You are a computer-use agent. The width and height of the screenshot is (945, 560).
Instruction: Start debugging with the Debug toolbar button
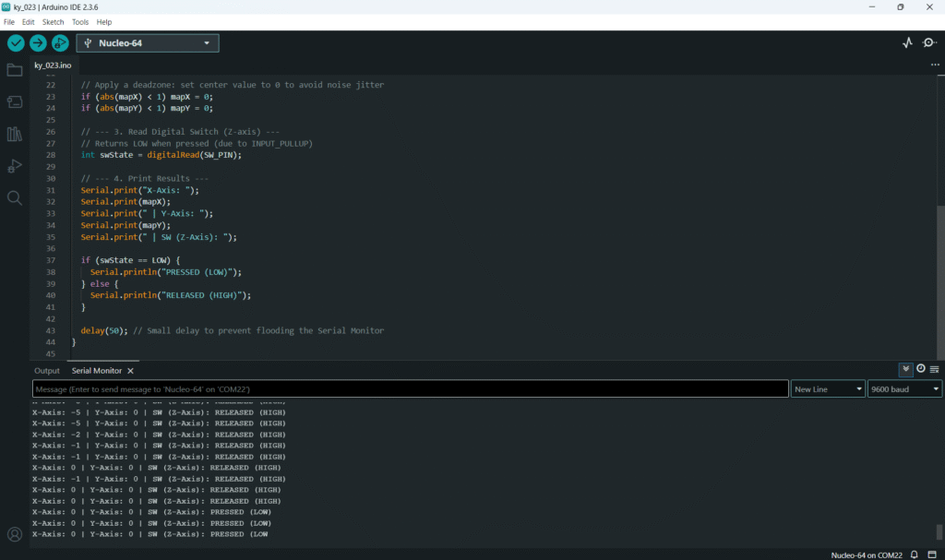[x=60, y=43]
